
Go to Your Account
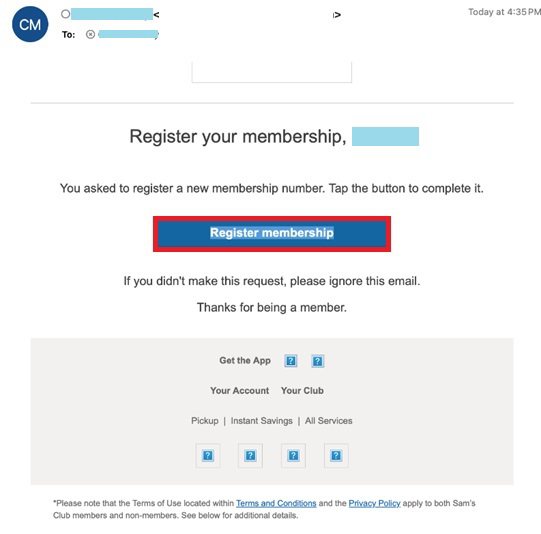pyautogui.click(x=239, y=390)
